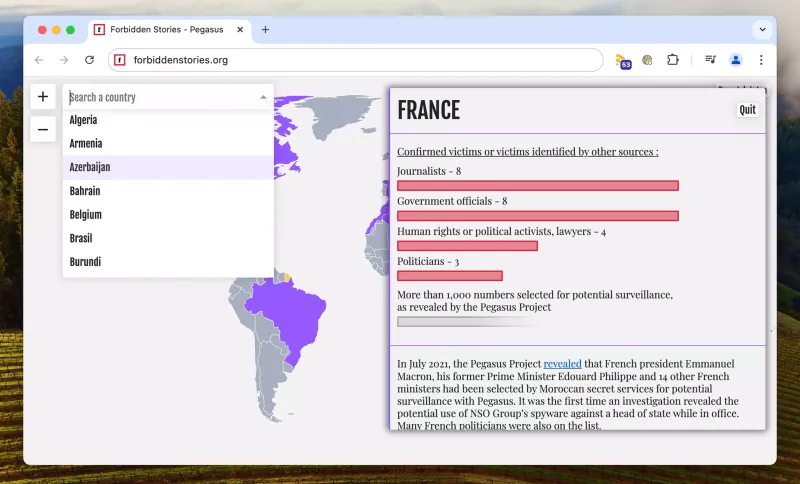This screenshot has height=484, width=800.
Task: Open the 'revealed' hyperlink in the text
Action: coord(562,364)
